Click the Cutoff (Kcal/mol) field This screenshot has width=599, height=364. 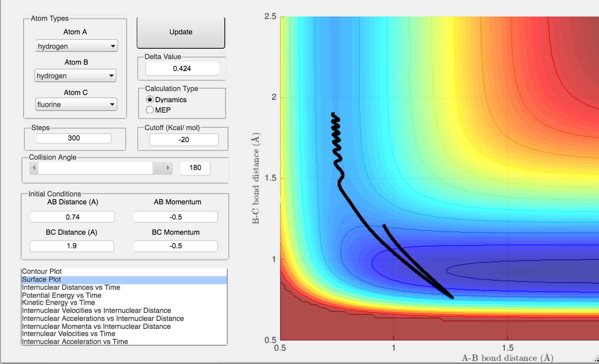tap(184, 140)
